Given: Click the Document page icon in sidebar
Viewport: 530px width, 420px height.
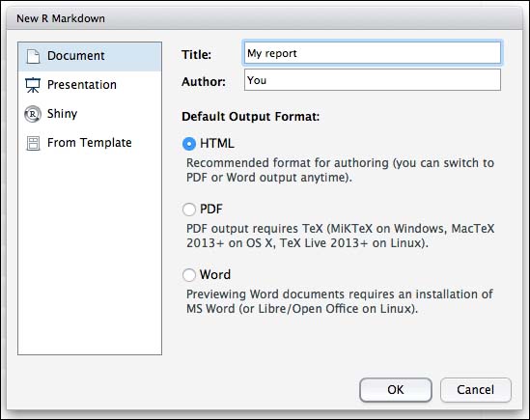Looking at the screenshot, I should click(x=33, y=56).
